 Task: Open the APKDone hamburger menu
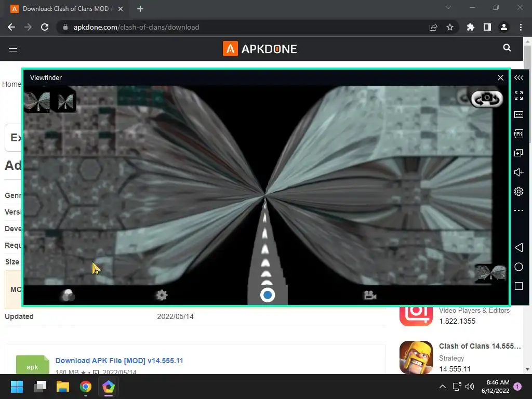13,48
